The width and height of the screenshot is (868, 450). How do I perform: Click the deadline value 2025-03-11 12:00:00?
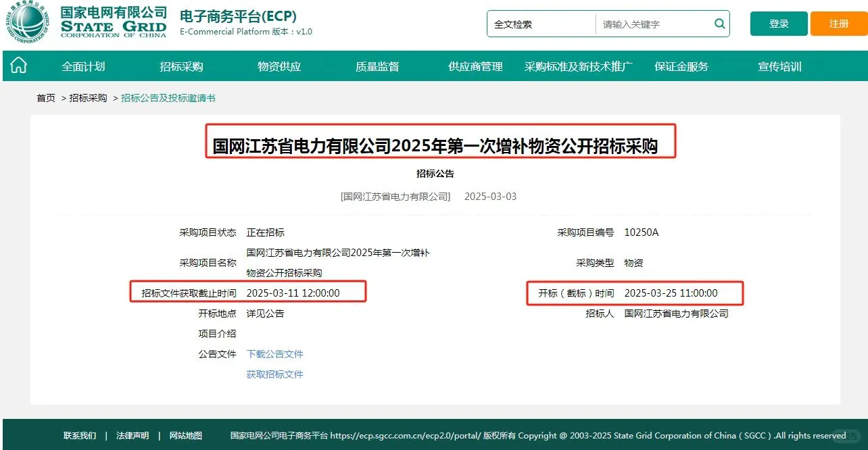293,293
